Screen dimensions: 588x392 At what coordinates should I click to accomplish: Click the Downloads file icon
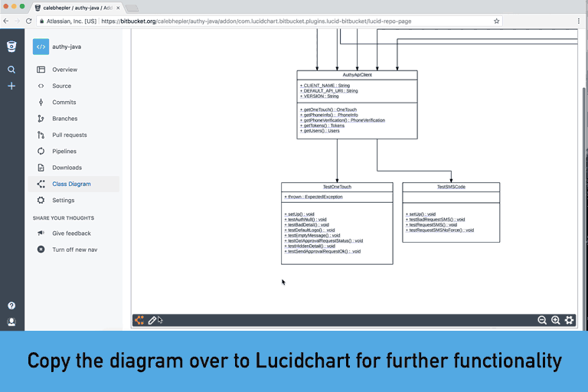tap(41, 168)
